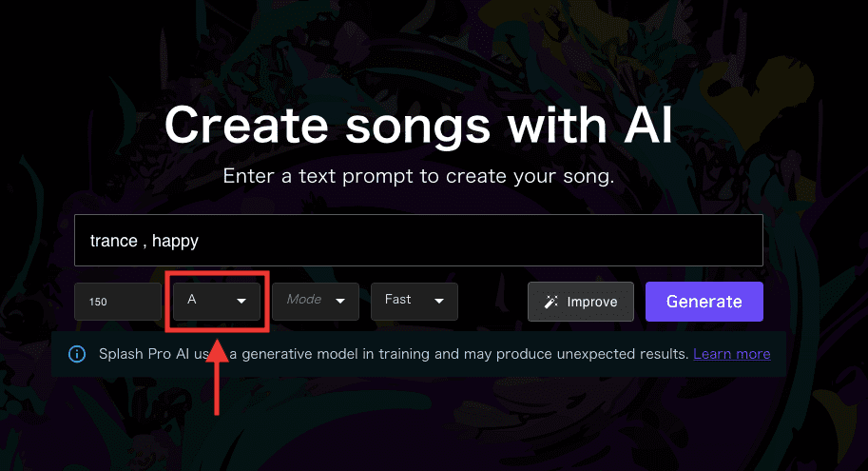Open the Learn more link
Image resolution: width=868 pixels, height=471 pixels.
732,354
